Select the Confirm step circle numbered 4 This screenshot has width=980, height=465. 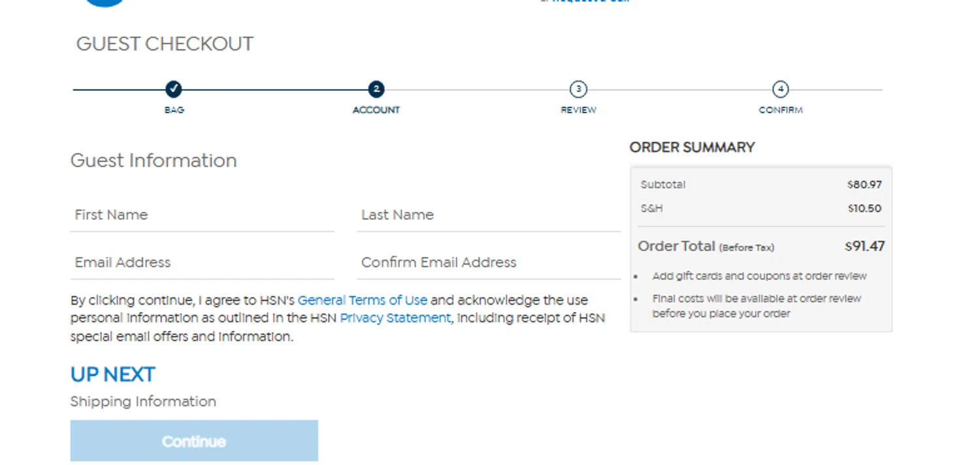pyautogui.click(x=780, y=89)
